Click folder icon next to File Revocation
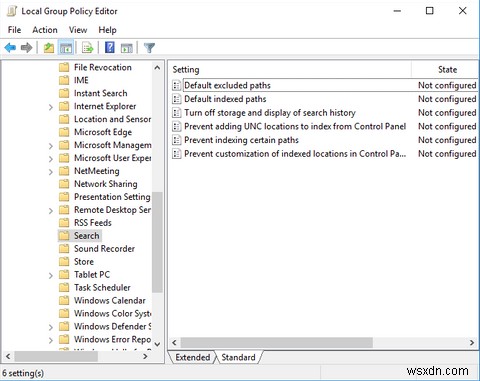480x381 pixels. pos(64,67)
